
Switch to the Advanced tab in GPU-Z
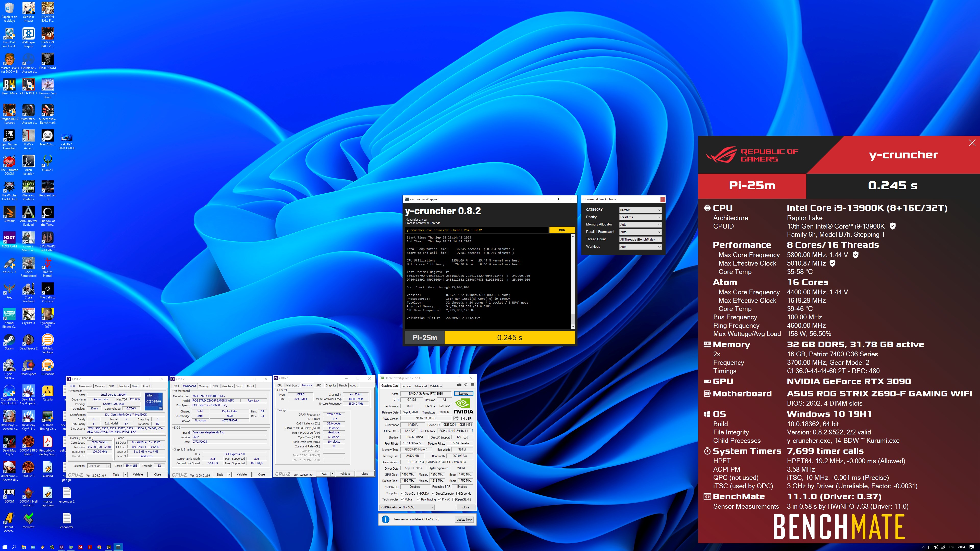(420, 386)
